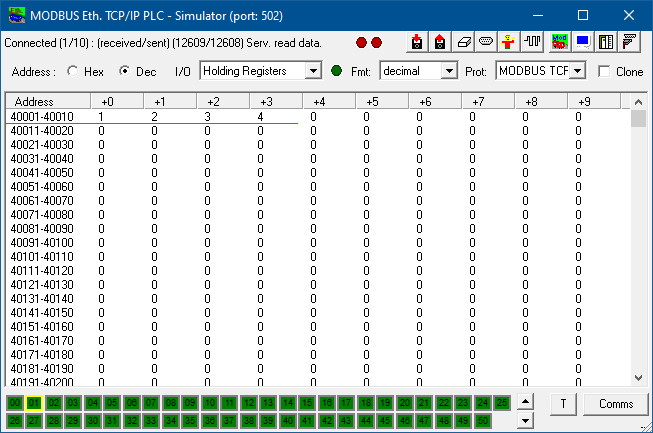
Task: Click the Address column header
Action: [x=48, y=102]
